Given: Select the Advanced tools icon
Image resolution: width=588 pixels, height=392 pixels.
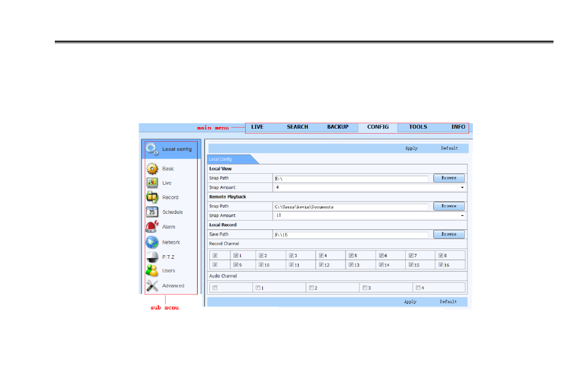Looking at the screenshot, I should point(152,286).
